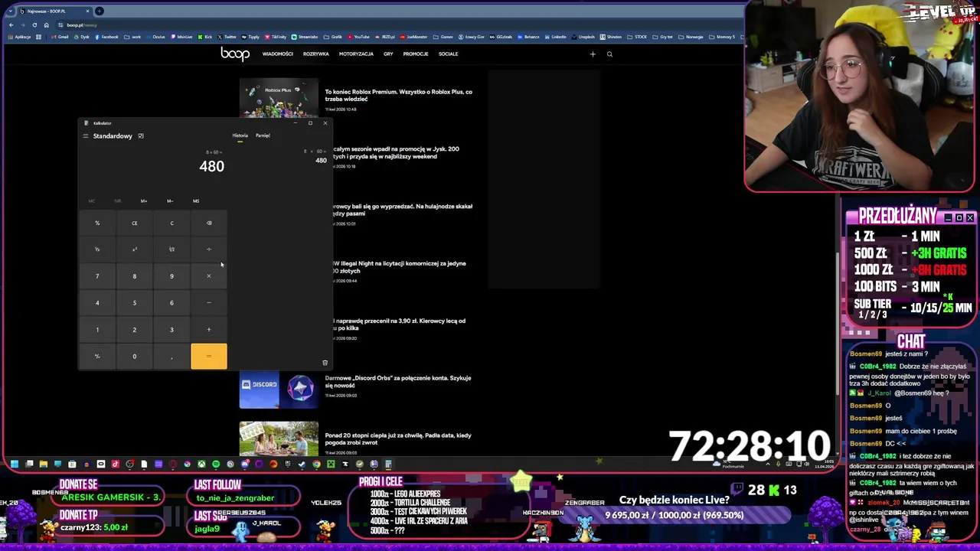Click the decimal comma key
The height and width of the screenshot is (551, 980).
tap(171, 357)
